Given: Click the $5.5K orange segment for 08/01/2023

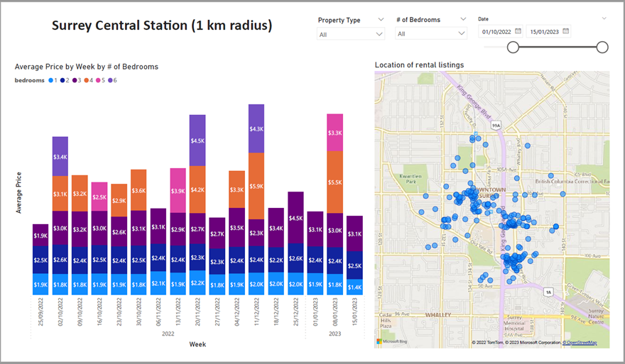Looking at the screenshot, I should pos(335,182).
